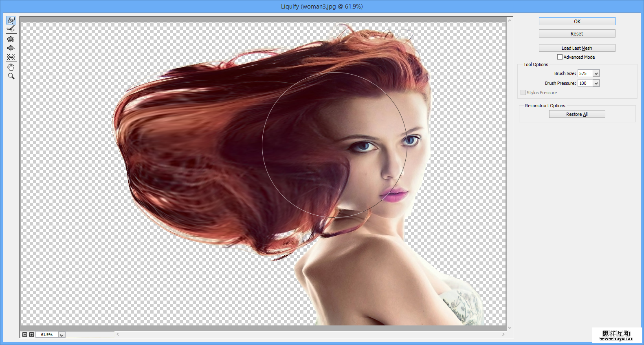
Task: Select the Push Left tool
Action: pos(11,57)
